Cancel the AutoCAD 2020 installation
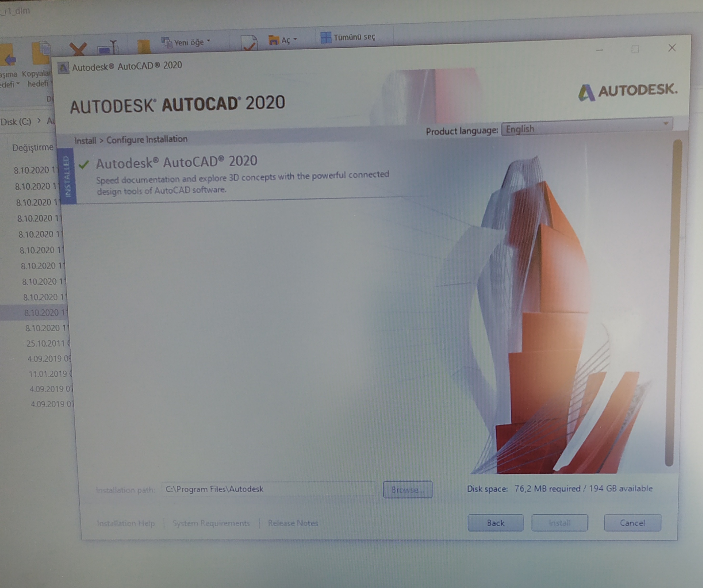This screenshot has height=588, width=703. [632, 523]
